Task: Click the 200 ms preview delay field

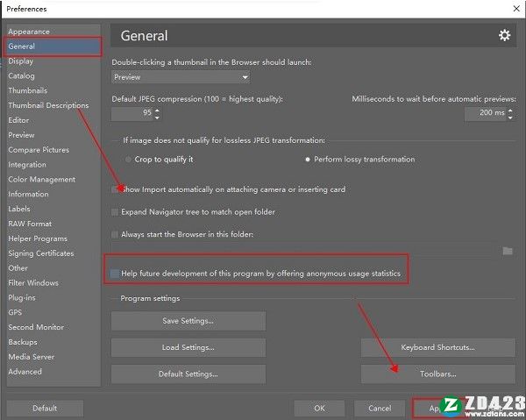Action: click(x=486, y=113)
